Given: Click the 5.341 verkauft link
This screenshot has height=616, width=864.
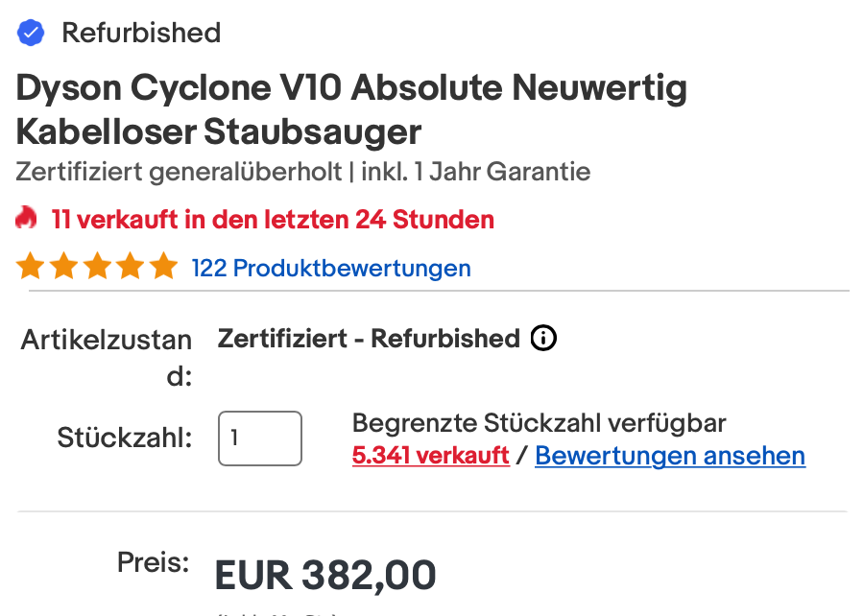Looking at the screenshot, I should coord(430,455).
